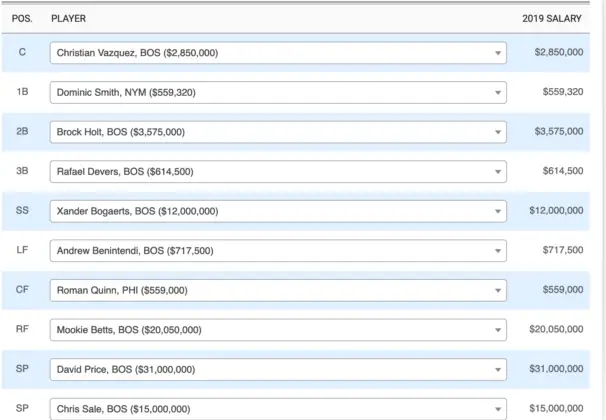606x420 pixels.
Task: Click the $31,000,000 salary value
Action: point(557,369)
